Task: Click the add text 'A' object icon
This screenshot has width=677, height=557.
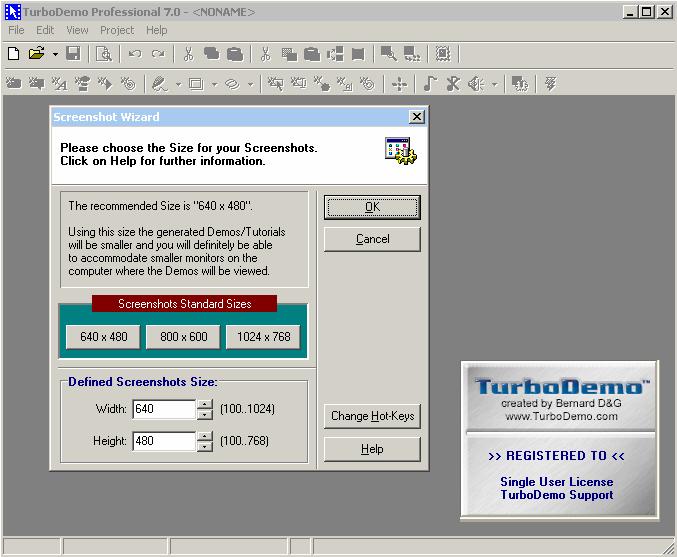Action: point(60,83)
